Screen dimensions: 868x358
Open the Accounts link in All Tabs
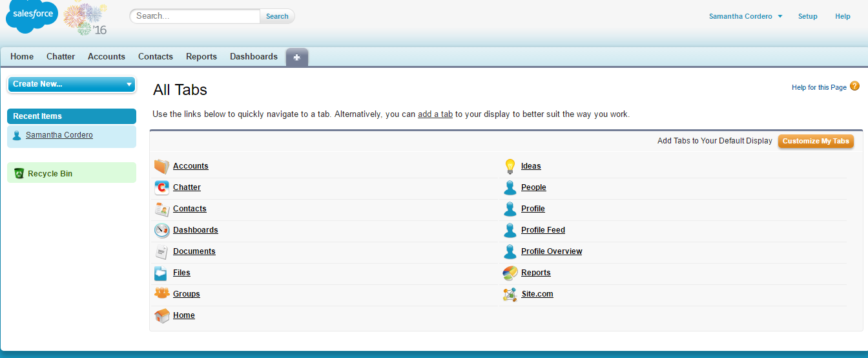pos(191,166)
